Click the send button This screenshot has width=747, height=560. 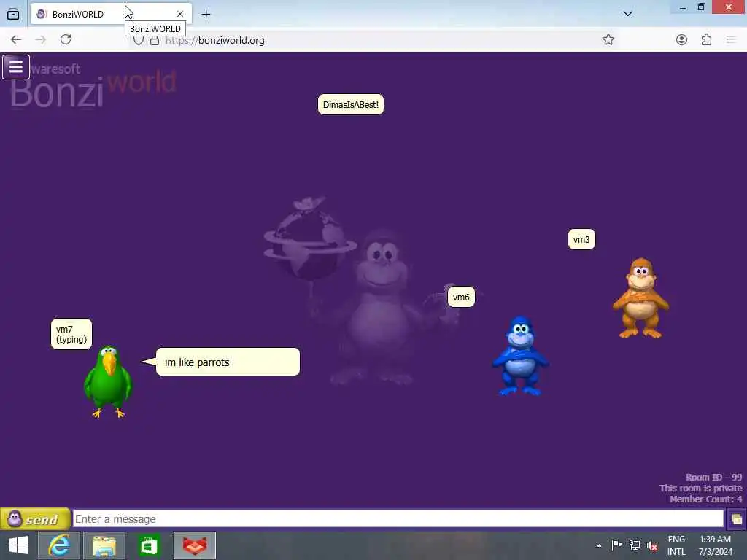click(x=35, y=519)
